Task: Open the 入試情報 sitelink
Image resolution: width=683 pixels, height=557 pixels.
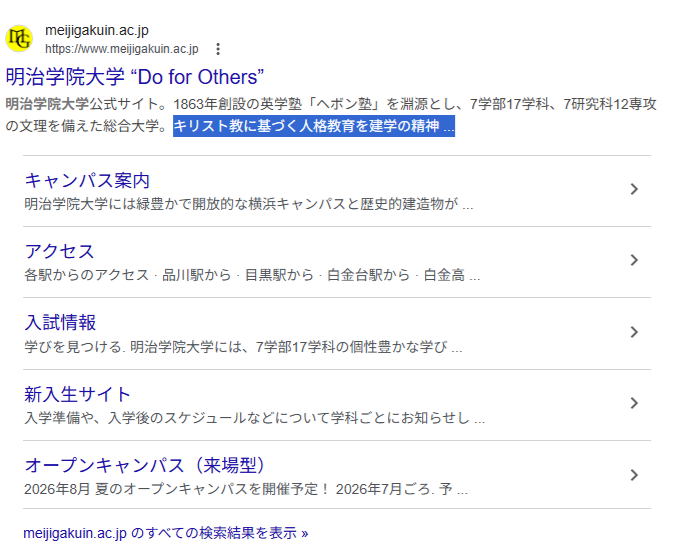Action: 59,323
